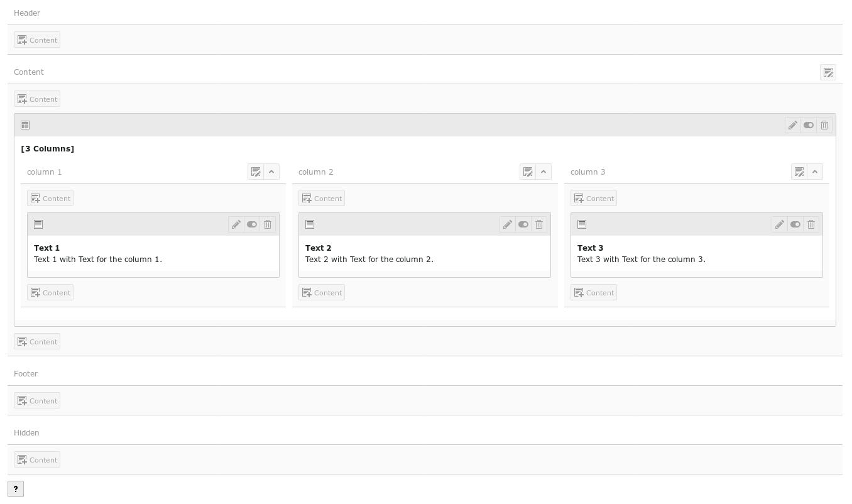The height and width of the screenshot is (504, 852).
Task: Add content below Text 1 in column 1
Action: [50, 292]
